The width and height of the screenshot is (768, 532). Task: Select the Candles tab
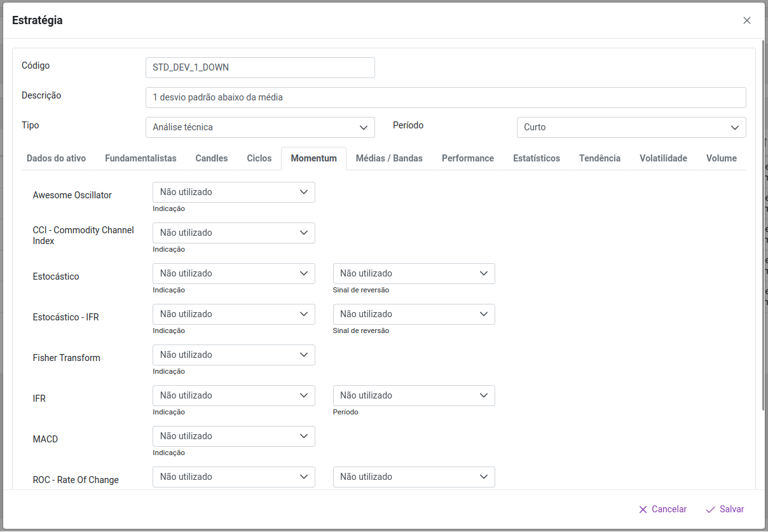point(212,158)
